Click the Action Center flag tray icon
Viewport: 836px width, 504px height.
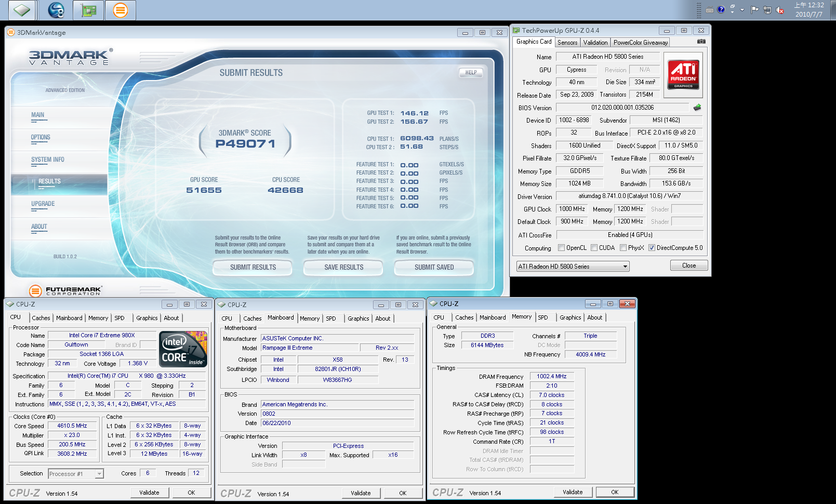[x=755, y=10]
